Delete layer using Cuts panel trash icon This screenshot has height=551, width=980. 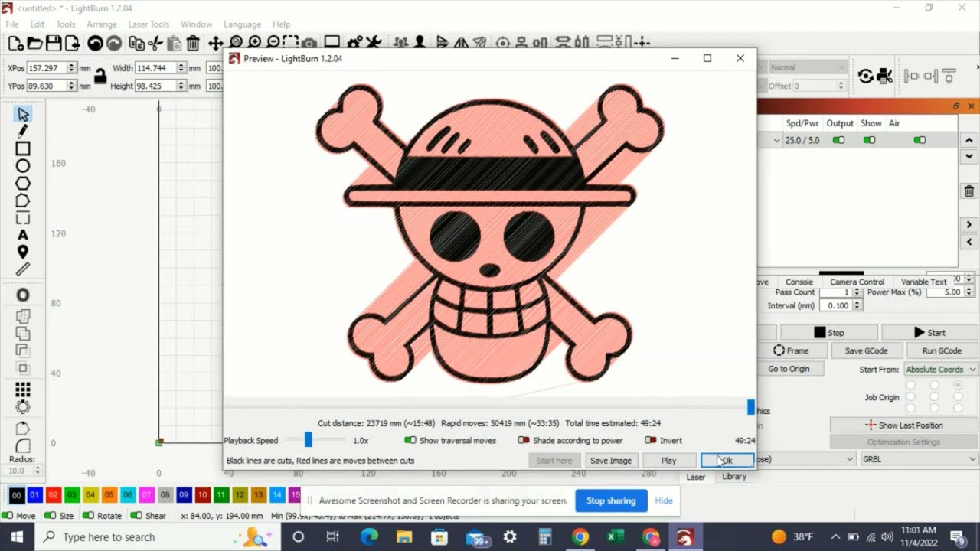click(969, 191)
